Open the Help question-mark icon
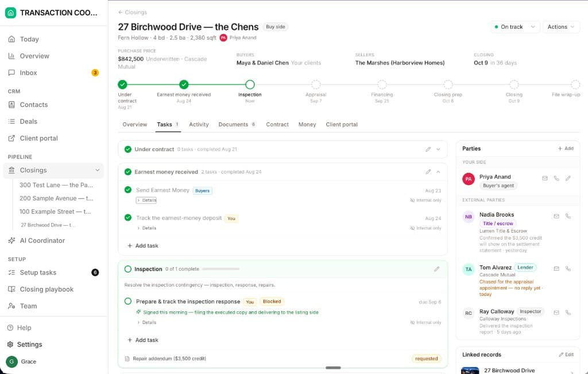This screenshot has width=588, height=374. coord(10,327)
